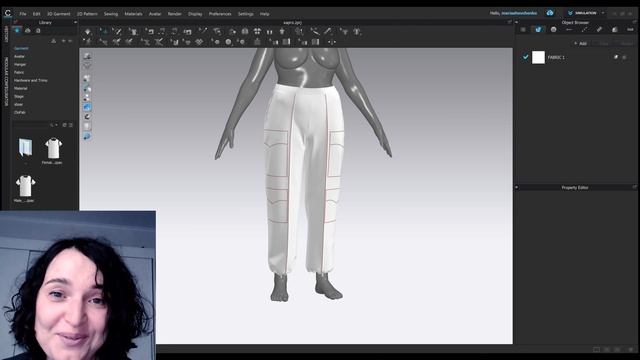Click the pause-like icon in top toolbar
This screenshot has height=360, width=640.
pyautogui.click(x=269, y=31)
